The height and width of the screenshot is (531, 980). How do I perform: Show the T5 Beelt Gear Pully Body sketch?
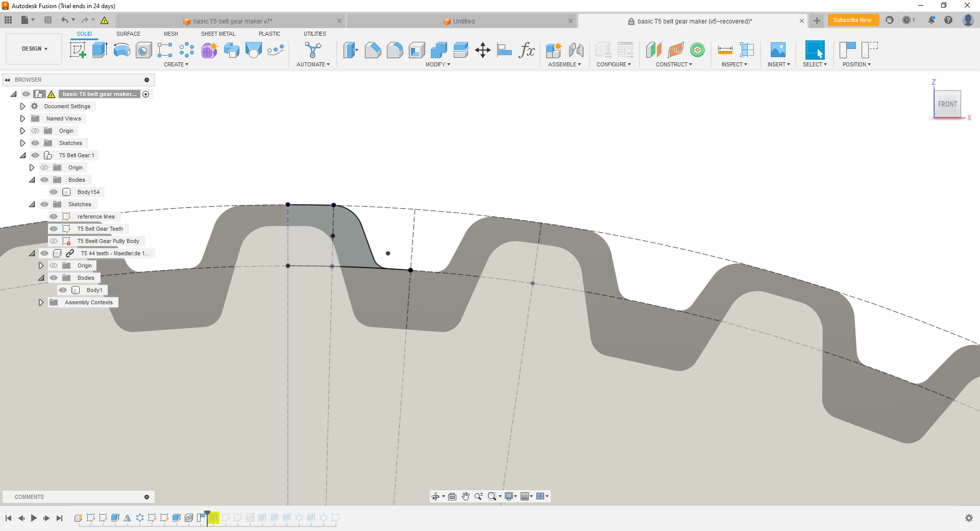point(54,241)
